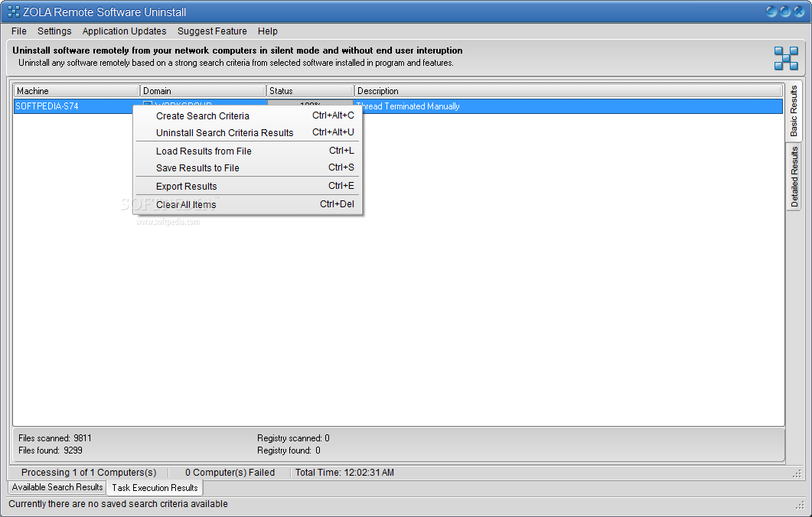Click the Registry found: 0 text
The width and height of the screenshot is (812, 517).
pos(289,450)
